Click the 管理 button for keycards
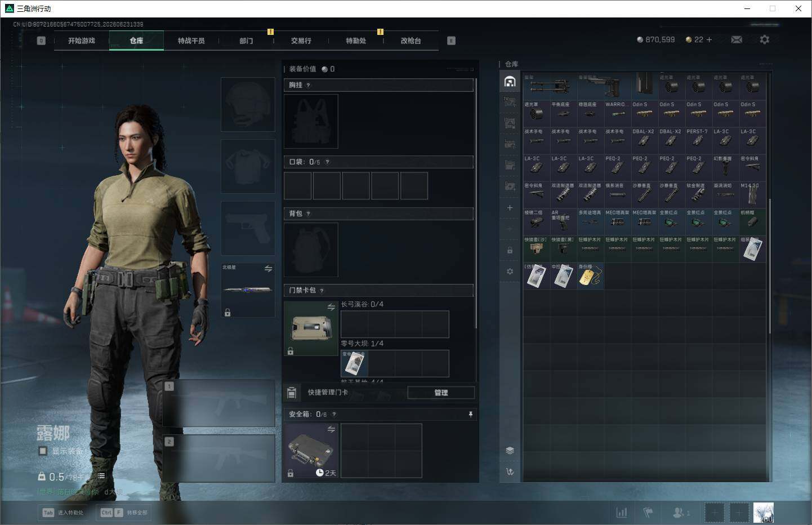 (441, 393)
